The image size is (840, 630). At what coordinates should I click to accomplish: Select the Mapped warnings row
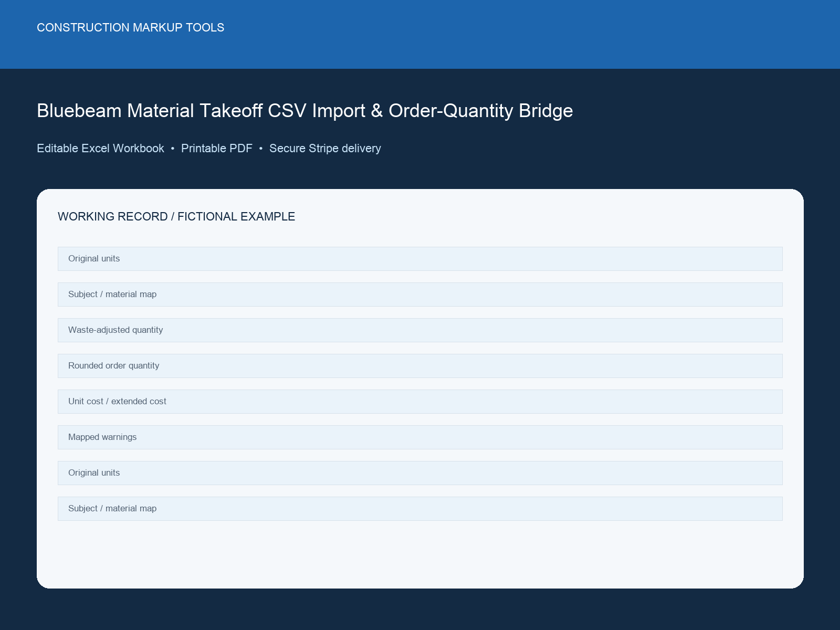420,437
